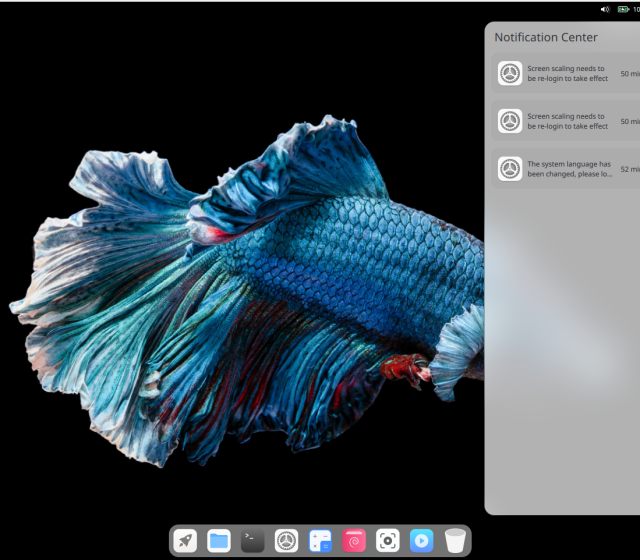Open the File Manager folder icon
Image resolution: width=640 pixels, height=560 pixels.
click(x=219, y=541)
